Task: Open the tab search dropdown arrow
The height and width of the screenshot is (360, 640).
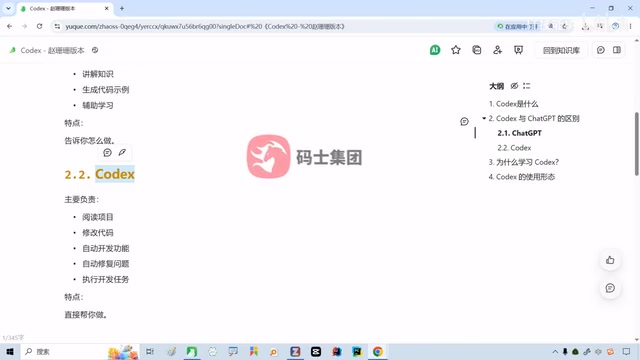Action: tap(8, 8)
